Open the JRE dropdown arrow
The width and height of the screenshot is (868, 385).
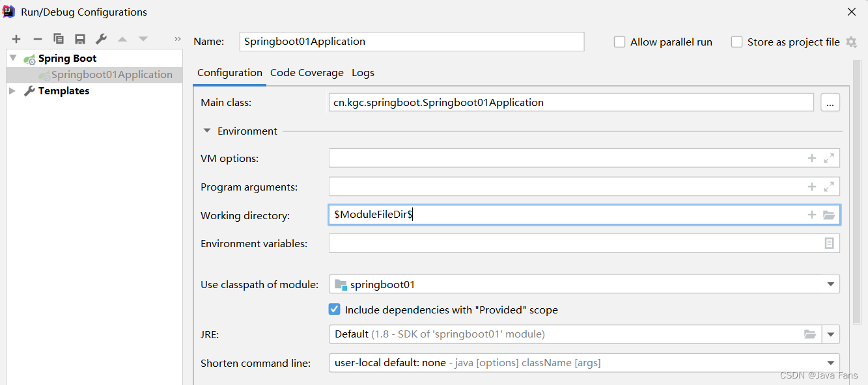point(831,334)
